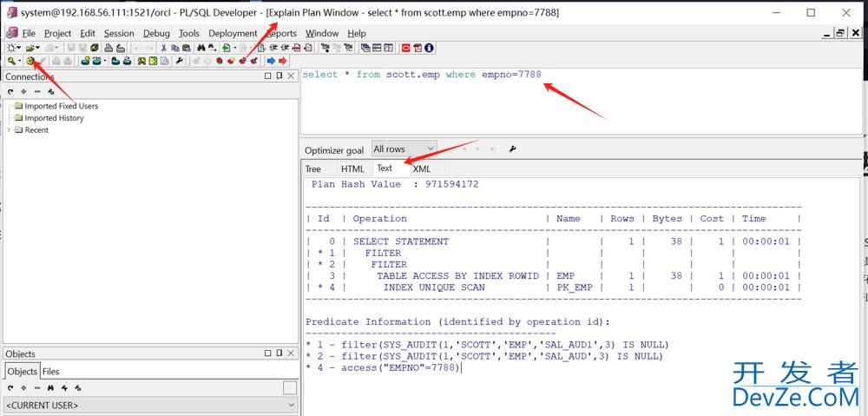
Task: Click the Execute gear icon
Action: (x=30, y=61)
